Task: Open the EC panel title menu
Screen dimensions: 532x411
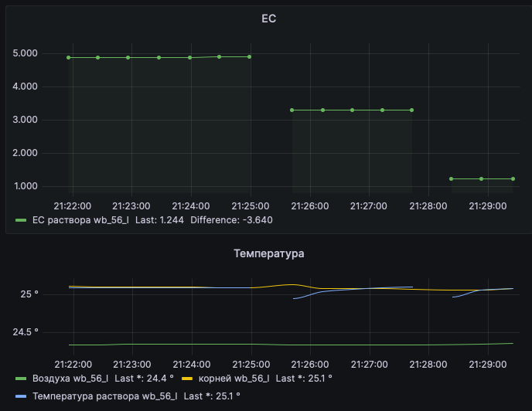Action: 268,19
